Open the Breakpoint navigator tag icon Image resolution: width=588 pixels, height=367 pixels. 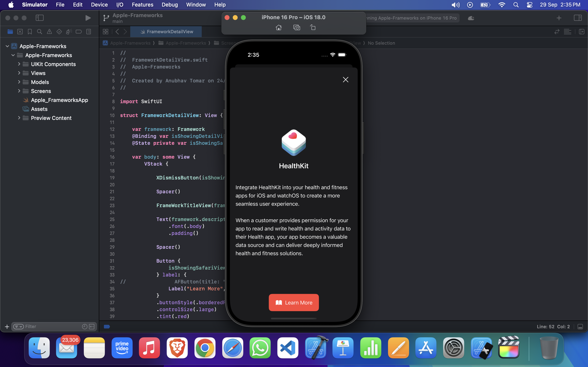tap(78, 32)
